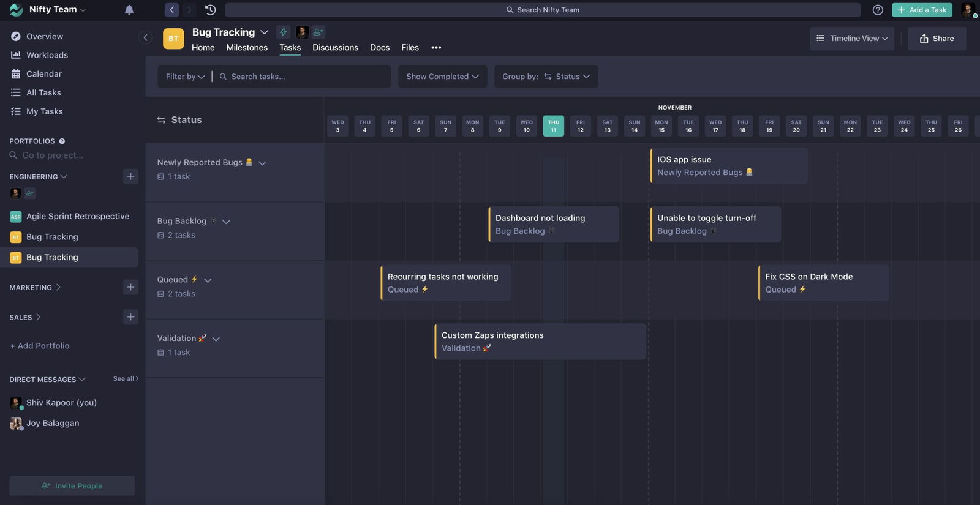Go back with the navigation arrow

[171, 10]
